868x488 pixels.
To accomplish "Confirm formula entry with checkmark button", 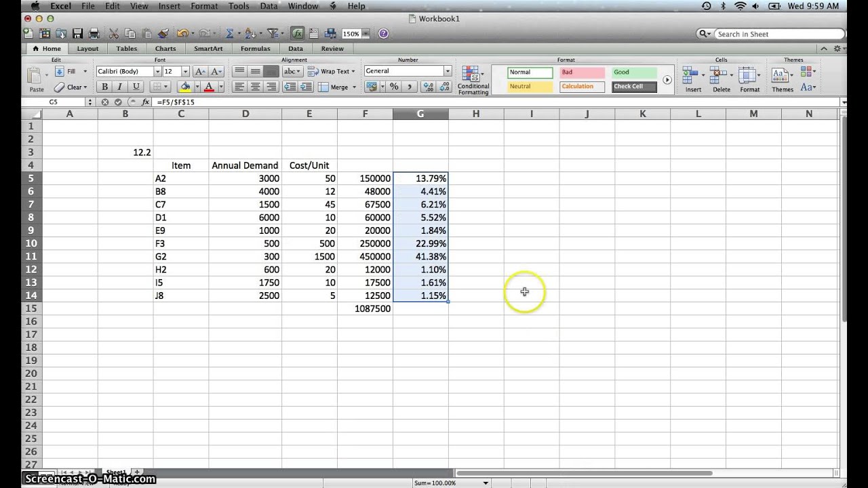I will coord(118,102).
